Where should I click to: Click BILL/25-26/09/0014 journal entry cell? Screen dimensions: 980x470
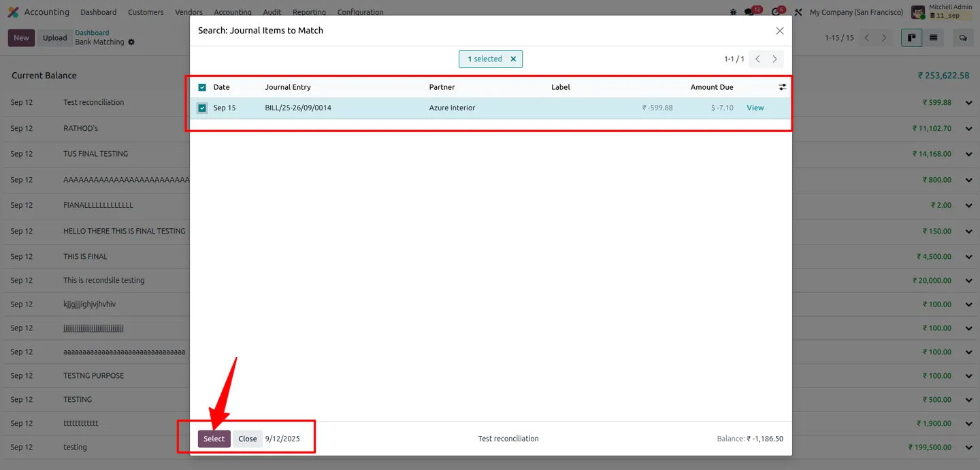(298, 108)
